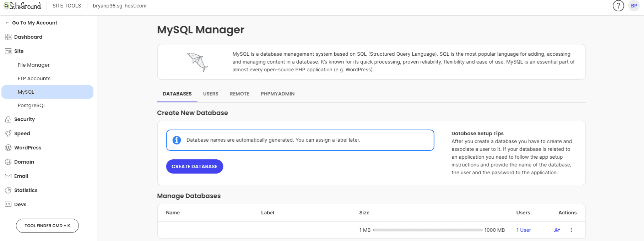Click the SiteGround logo
Viewport: 644px width, 241px height.
22,6
